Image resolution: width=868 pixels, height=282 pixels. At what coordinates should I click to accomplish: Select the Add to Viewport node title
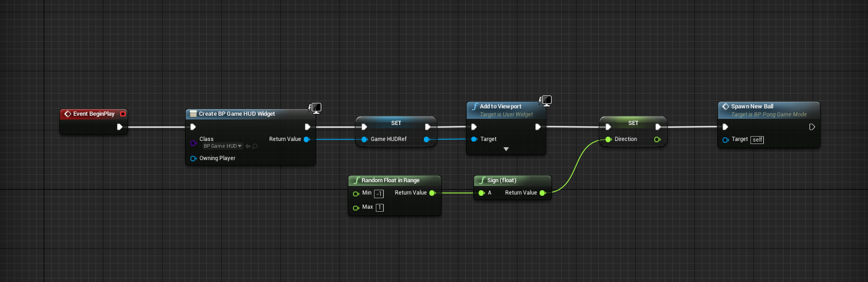coord(500,107)
